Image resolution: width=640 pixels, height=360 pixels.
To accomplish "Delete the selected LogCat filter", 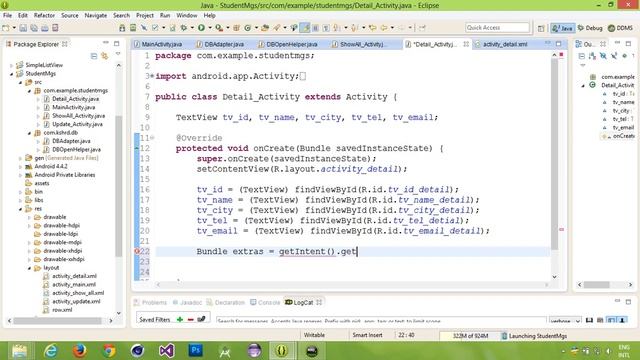I will [x=190, y=319].
